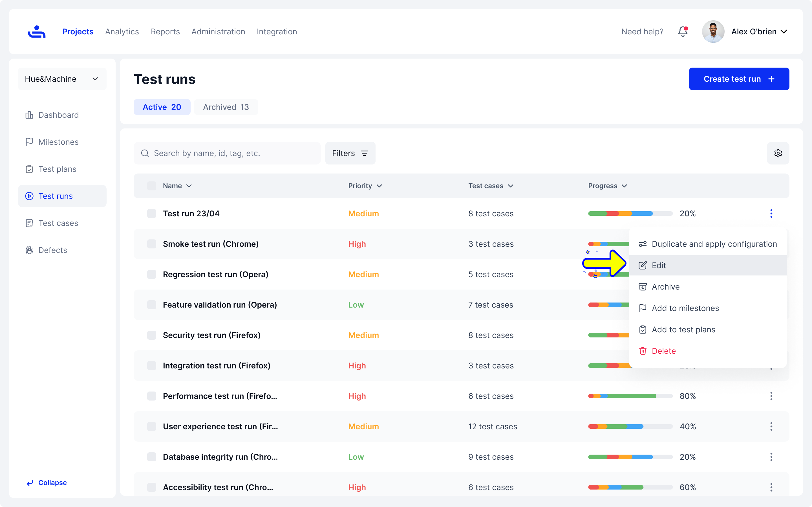Click the Create test run button

[x=738, y=79]
